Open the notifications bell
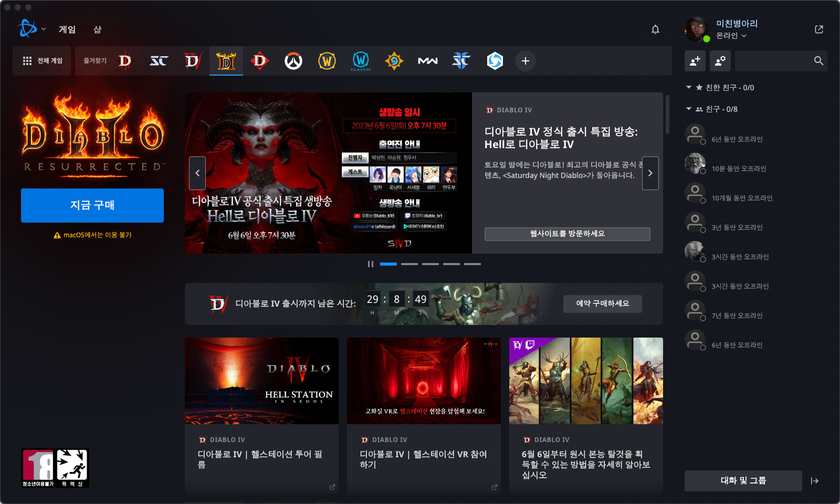Image resolution: width=840 pixels, height=504 pixels. click(x=655, y=29)
